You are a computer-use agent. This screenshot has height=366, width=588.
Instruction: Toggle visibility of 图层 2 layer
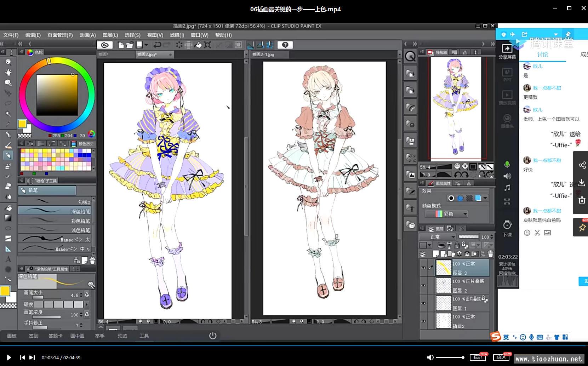point(423,286)
